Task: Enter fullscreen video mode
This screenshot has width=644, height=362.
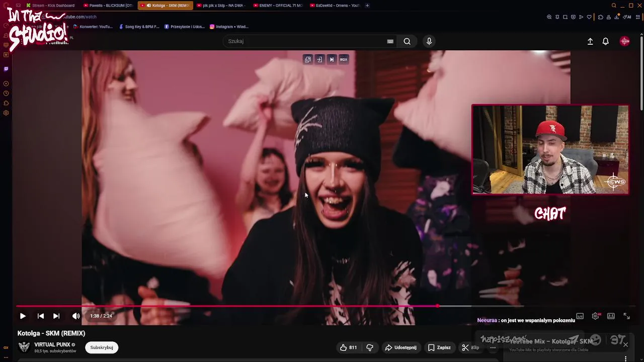Action: 626,316
